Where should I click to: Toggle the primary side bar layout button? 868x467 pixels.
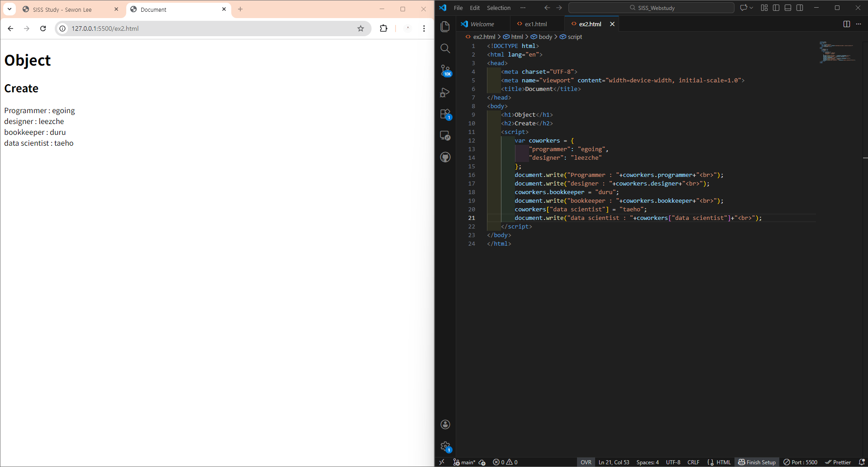[776, 8]
